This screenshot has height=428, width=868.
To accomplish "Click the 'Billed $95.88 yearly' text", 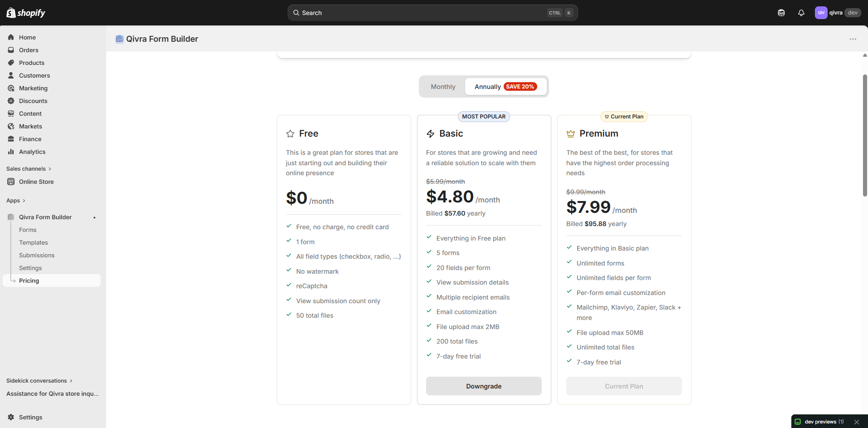I will pyautogui.click(x=596, y=224).
